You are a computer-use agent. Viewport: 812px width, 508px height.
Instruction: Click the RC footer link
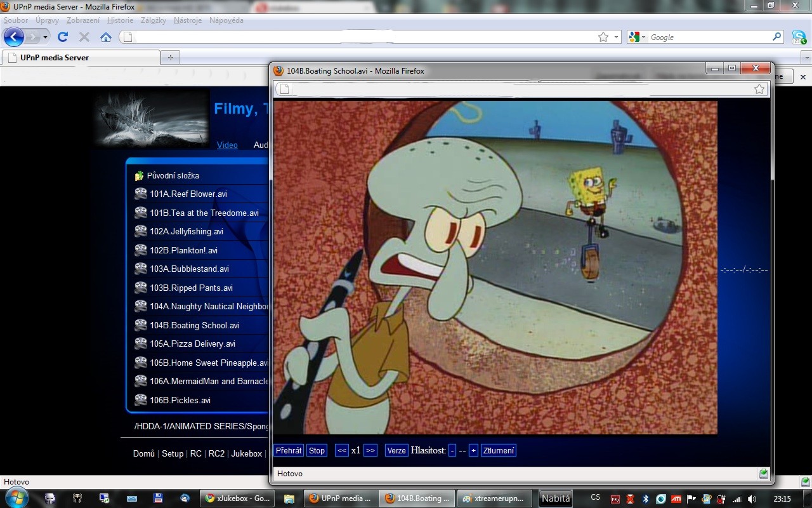196,453
